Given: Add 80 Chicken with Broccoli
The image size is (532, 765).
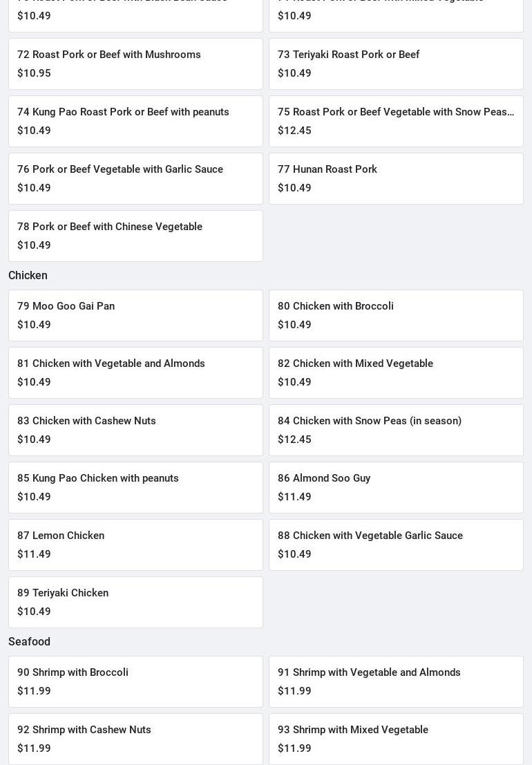Looking at the screenshot, I should [x=396, y=315].
